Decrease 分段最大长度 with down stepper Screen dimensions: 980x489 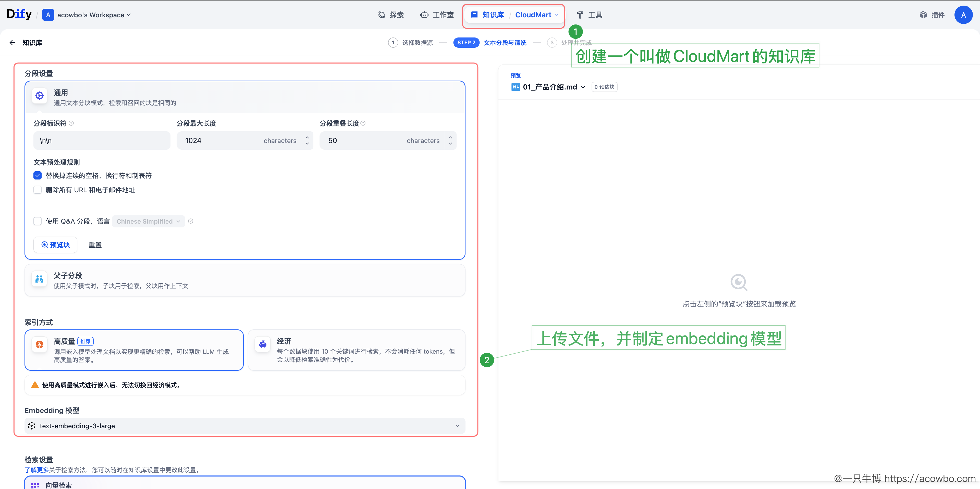click(307, 144)
